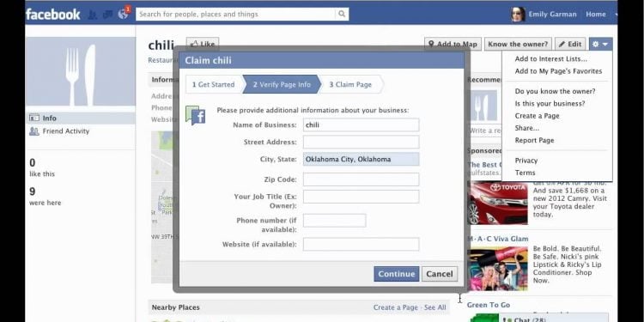Go to Home in header
This screenshot has height=322, width=644.
coord(596,14)
